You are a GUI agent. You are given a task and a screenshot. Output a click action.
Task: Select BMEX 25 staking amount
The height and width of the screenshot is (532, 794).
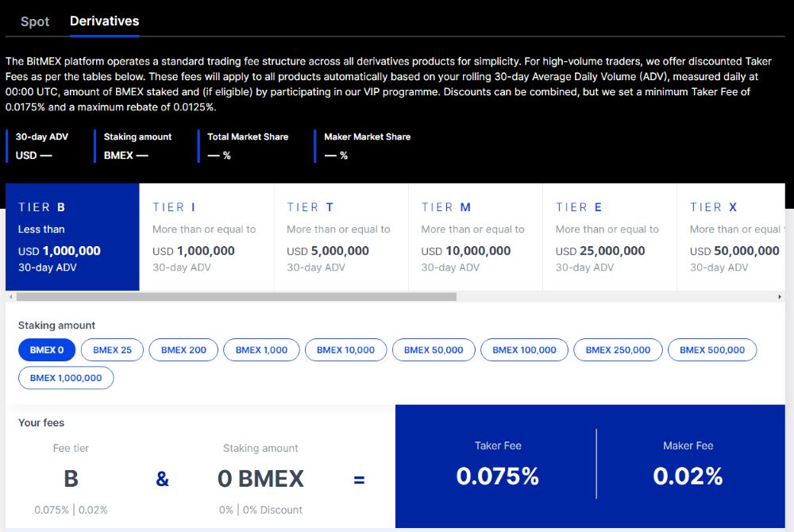click(112, 350)
